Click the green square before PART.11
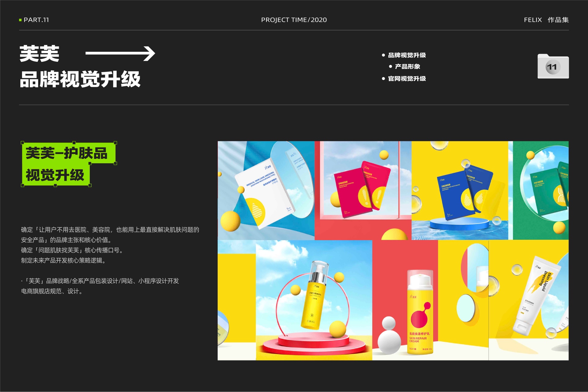 click(x=20, y=20)
